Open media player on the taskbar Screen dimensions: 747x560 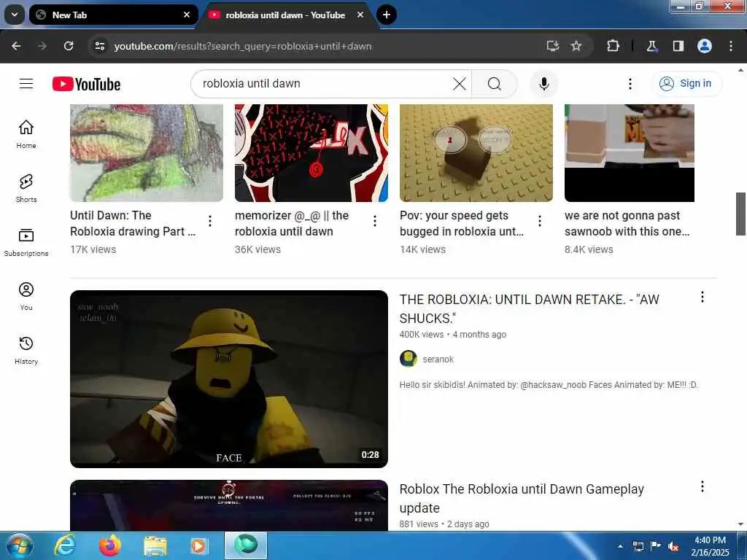[x=198, y=545]
